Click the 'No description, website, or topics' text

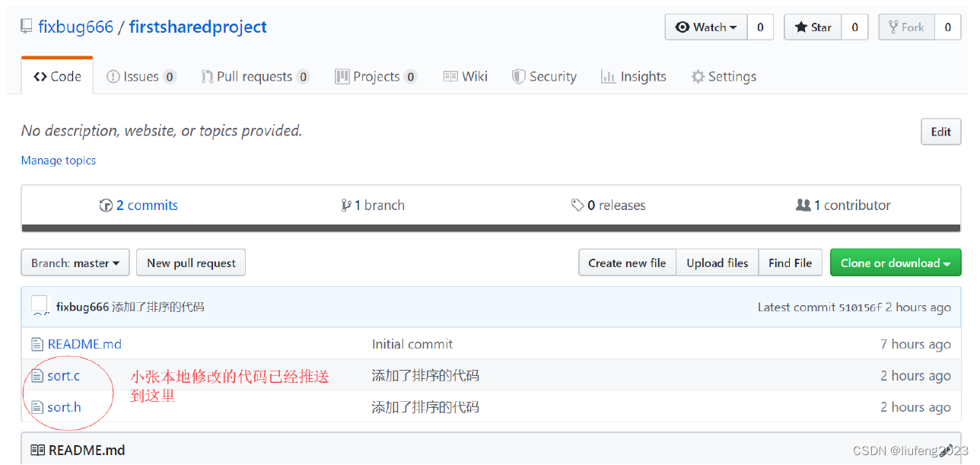[x=161, y=131]
